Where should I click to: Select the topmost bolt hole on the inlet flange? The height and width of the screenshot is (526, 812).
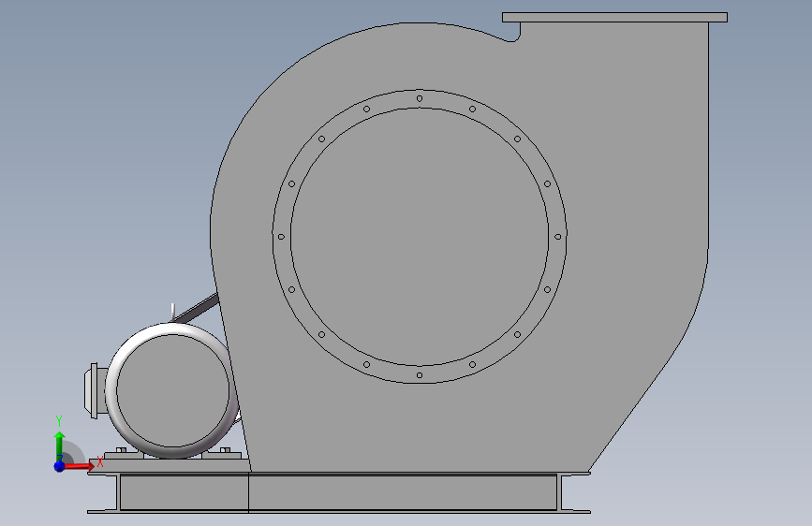(x=420, y=98)
